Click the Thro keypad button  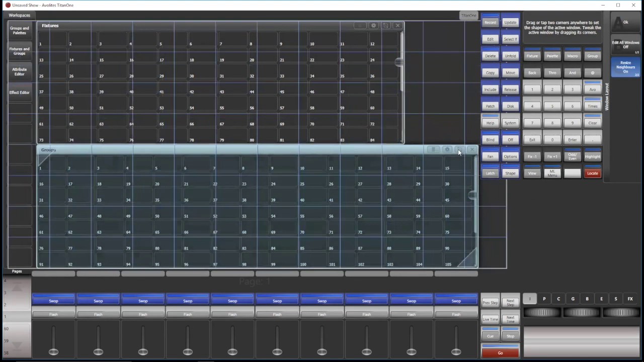click(552, 72)
